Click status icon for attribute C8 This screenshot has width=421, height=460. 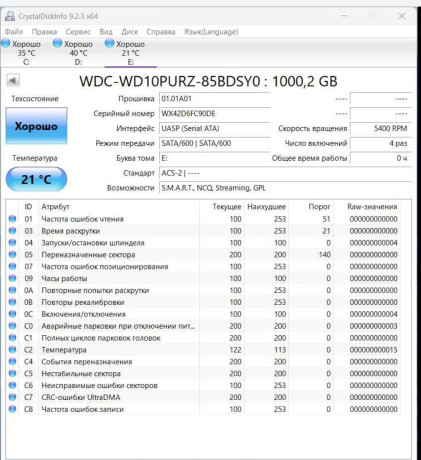[x=12, y=409]
